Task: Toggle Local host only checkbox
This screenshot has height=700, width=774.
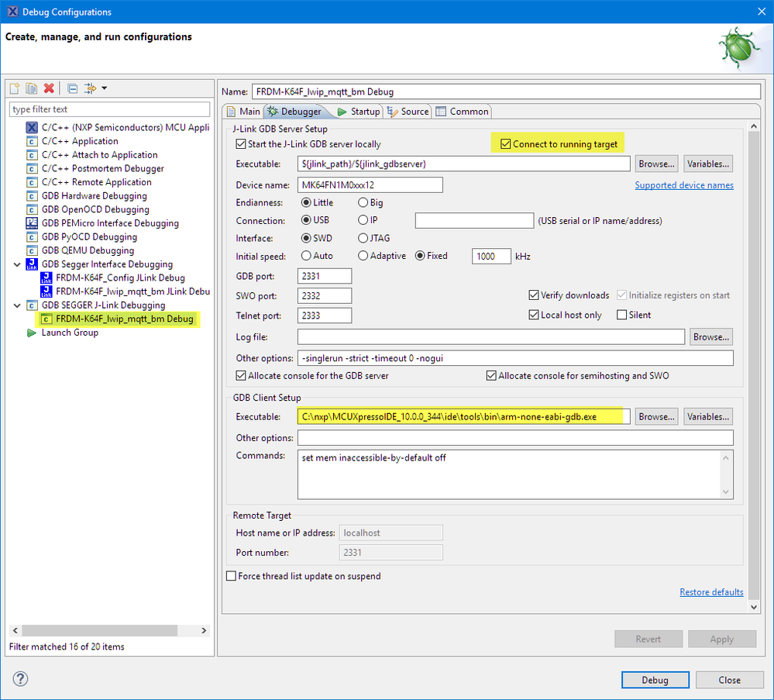Action: tap(534, 316)
